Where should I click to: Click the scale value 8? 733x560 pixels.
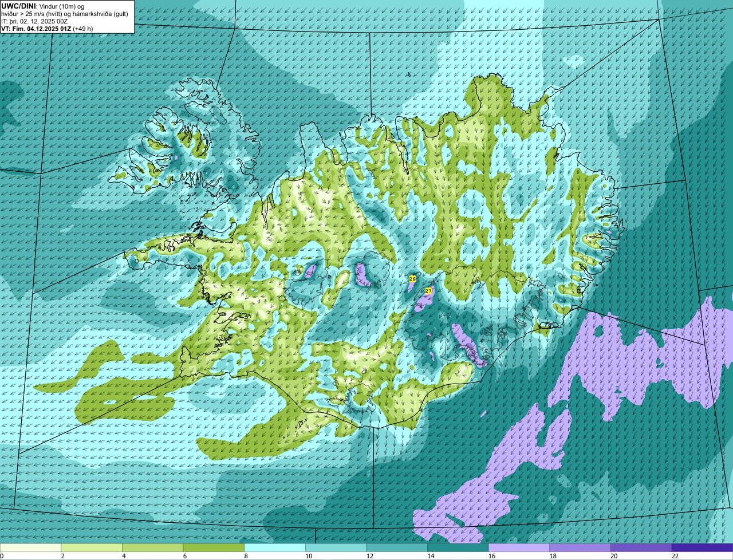pos(246,556)
